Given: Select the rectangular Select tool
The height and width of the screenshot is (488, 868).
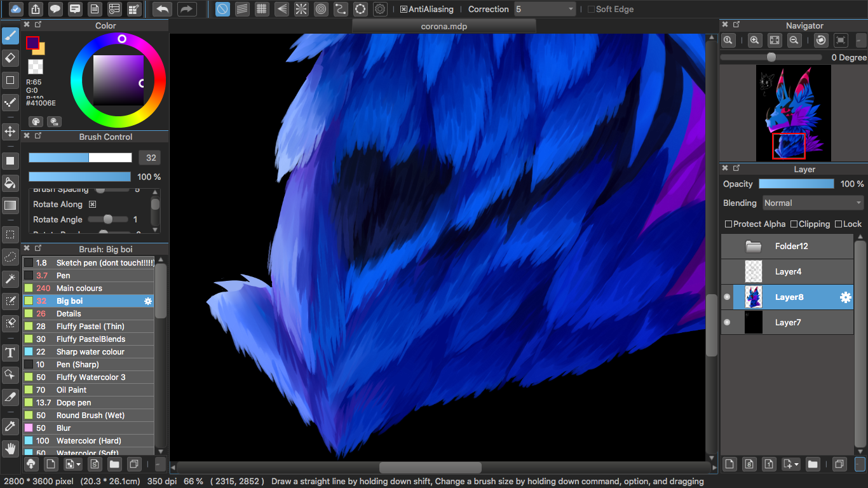Looking at the screenshot, I should 10,234.
